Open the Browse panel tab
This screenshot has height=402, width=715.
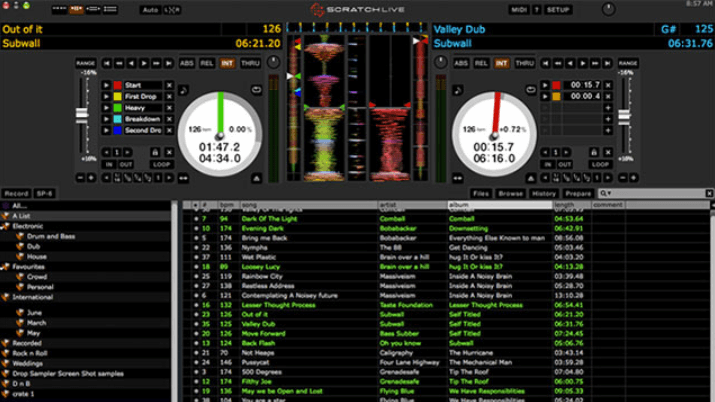click(510, 194)
